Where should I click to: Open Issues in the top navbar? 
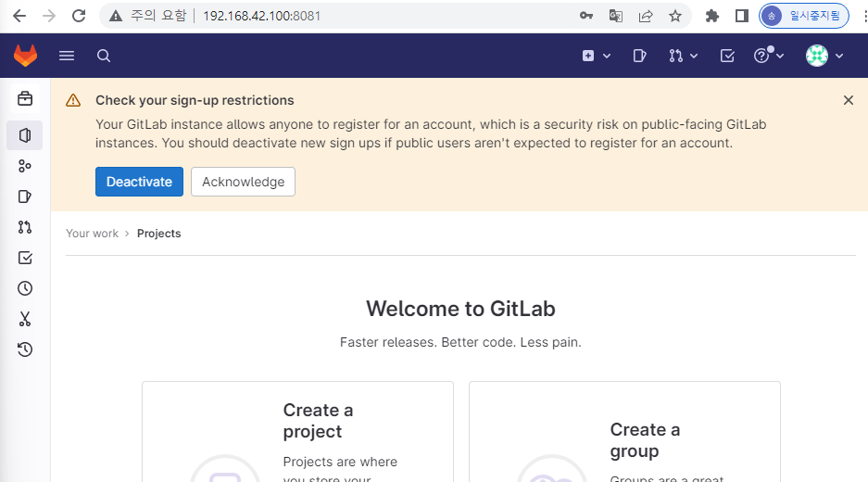click(x=639, y=56)
